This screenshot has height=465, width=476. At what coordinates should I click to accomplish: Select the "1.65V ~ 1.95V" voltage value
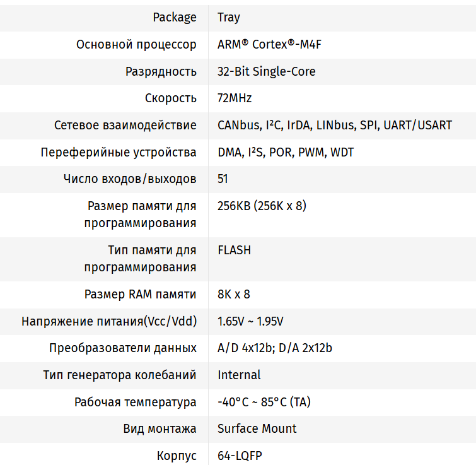coord(250,321)
